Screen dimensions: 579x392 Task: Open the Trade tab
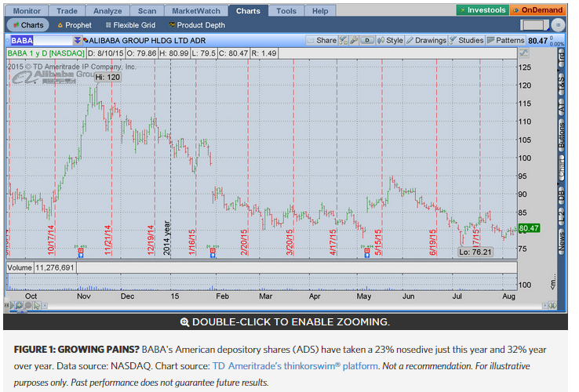click(67, 11)
